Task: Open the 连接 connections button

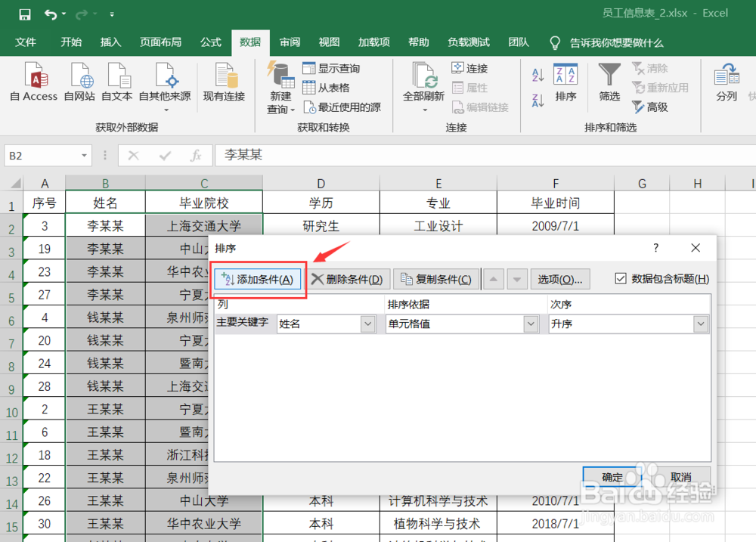Action: pyautogui.click(x=469, y=69)
